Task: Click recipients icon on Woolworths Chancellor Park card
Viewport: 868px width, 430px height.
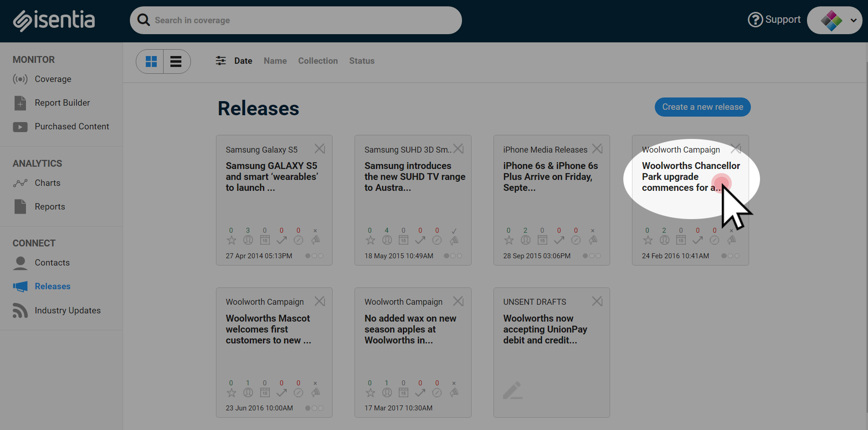Action: click(x=664, y=240)
